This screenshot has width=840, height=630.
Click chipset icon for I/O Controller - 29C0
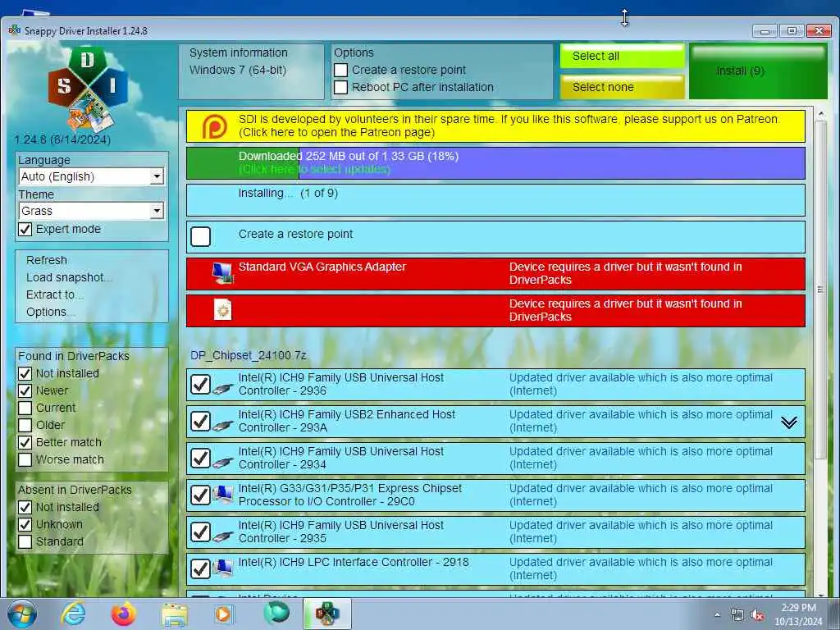click(222, 495)
